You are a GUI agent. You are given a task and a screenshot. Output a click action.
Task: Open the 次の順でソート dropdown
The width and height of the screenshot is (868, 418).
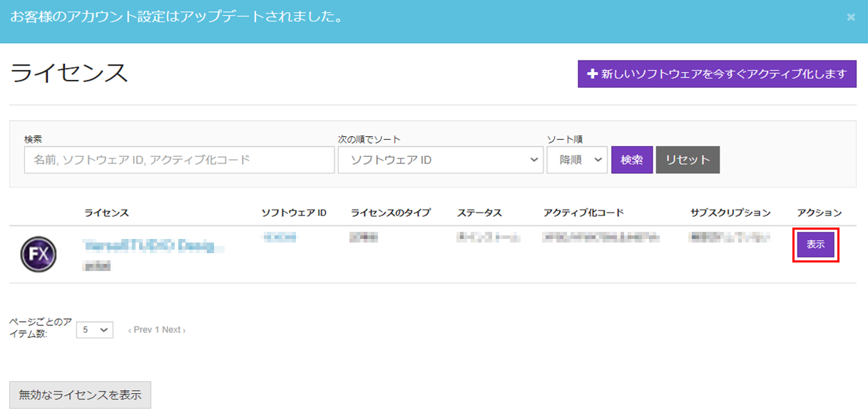(x=440, y=160)
